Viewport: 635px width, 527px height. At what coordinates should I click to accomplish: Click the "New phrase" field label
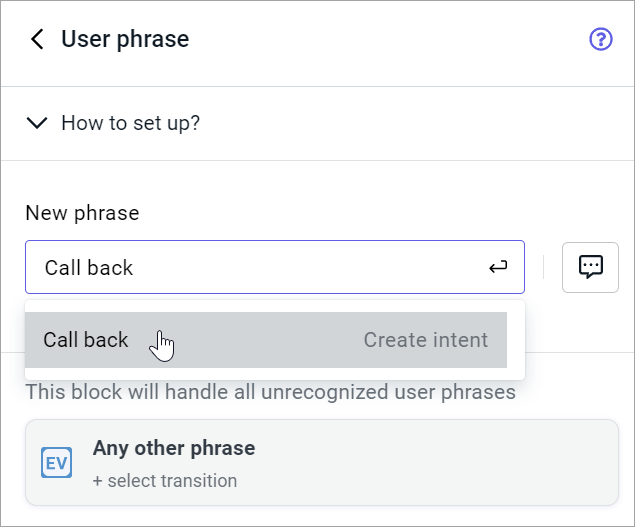(82, 213)
